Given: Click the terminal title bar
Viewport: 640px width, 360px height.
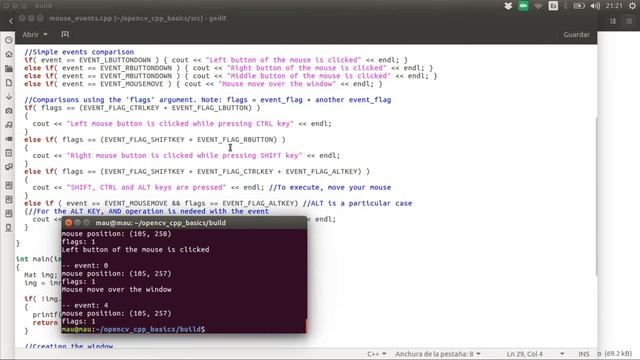Looking at the screenshot, I should pos(184,222).
